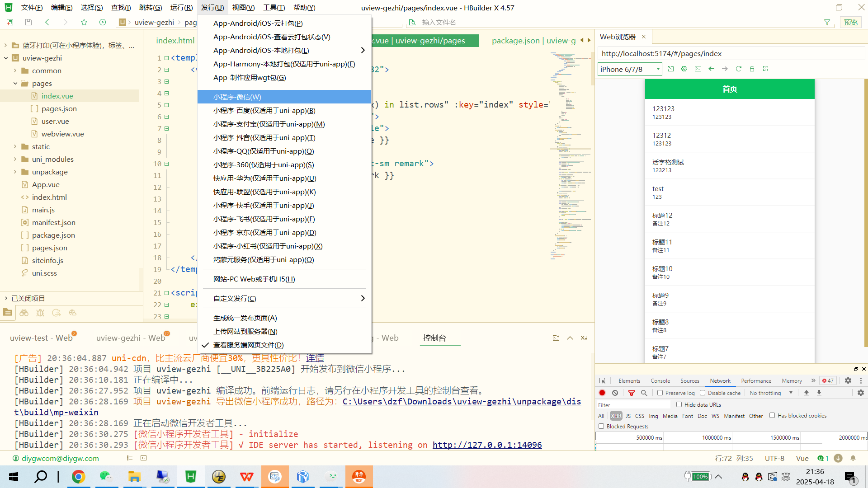Click the clear network log icon
The image size is (868, 488).
tap(615, 393)
